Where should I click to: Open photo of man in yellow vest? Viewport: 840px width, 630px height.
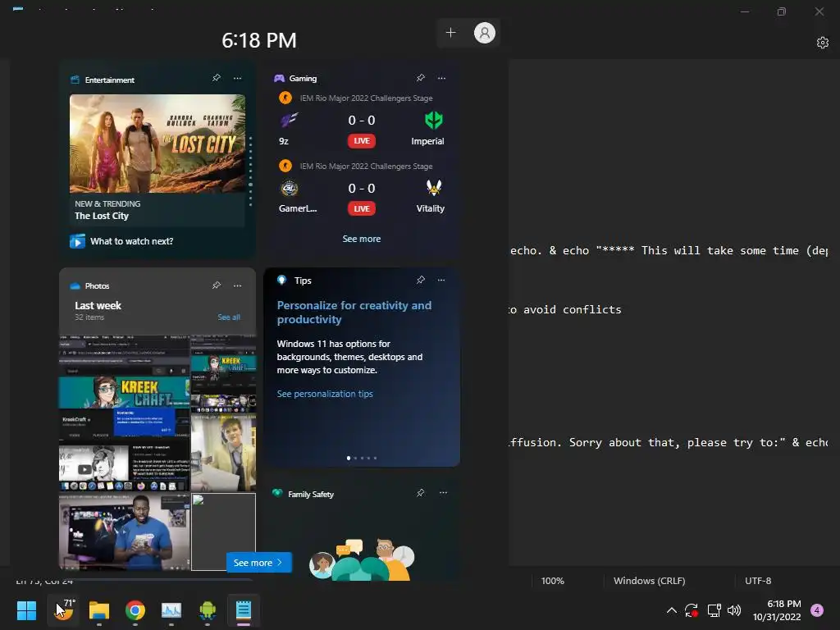coord(223,453)
